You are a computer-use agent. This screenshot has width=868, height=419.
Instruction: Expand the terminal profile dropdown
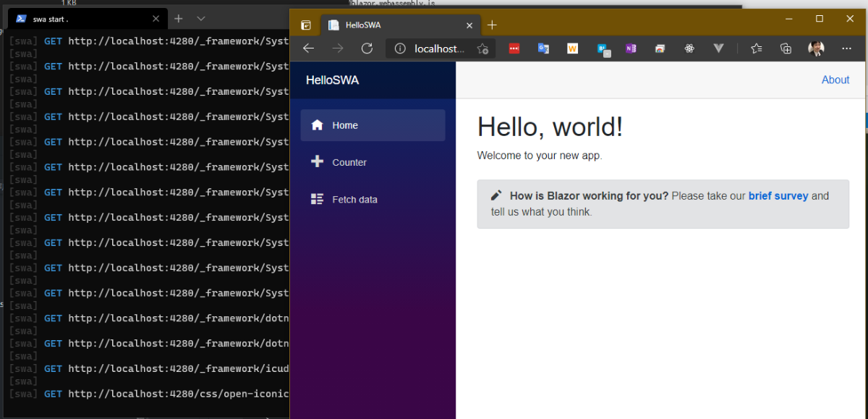[201, 18]
